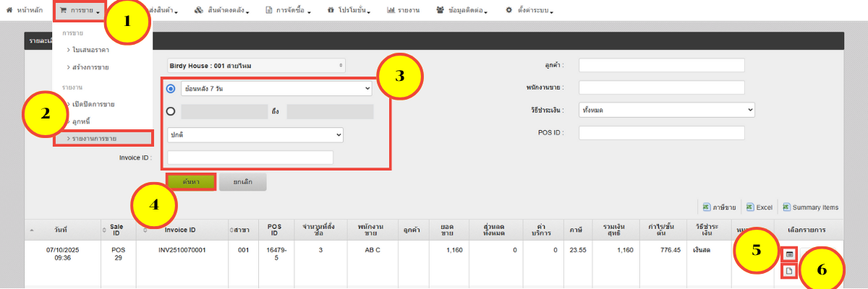The width and height of the screenshot is (868, 289).
Task: Sort table by สาขา column
Action: point(242,229)
